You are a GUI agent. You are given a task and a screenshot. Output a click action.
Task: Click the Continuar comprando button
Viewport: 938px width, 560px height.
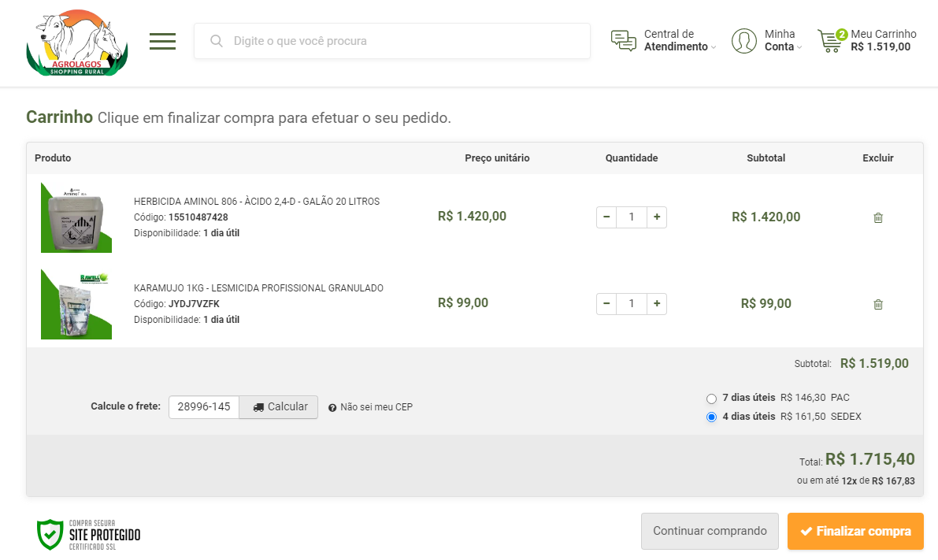(x=710, y=532)
